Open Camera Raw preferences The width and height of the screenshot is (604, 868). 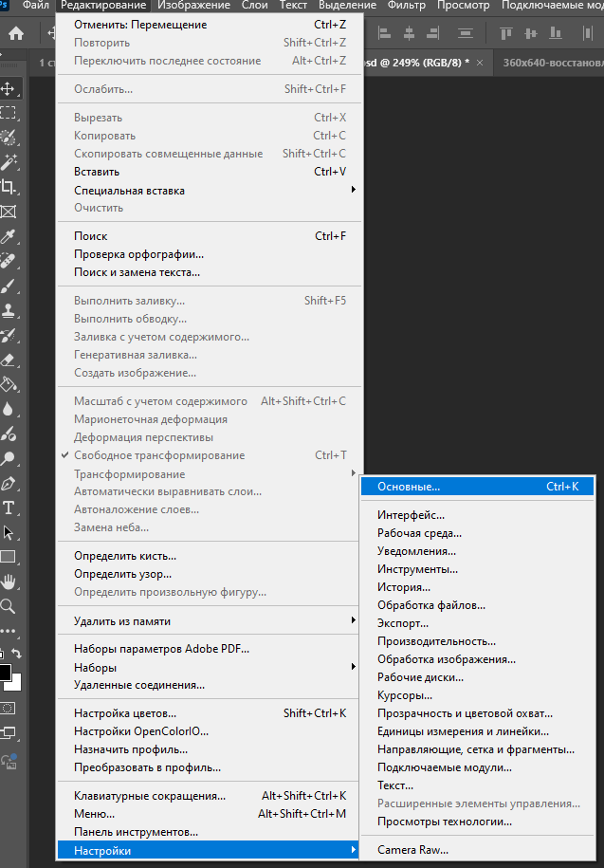point(477,850)
